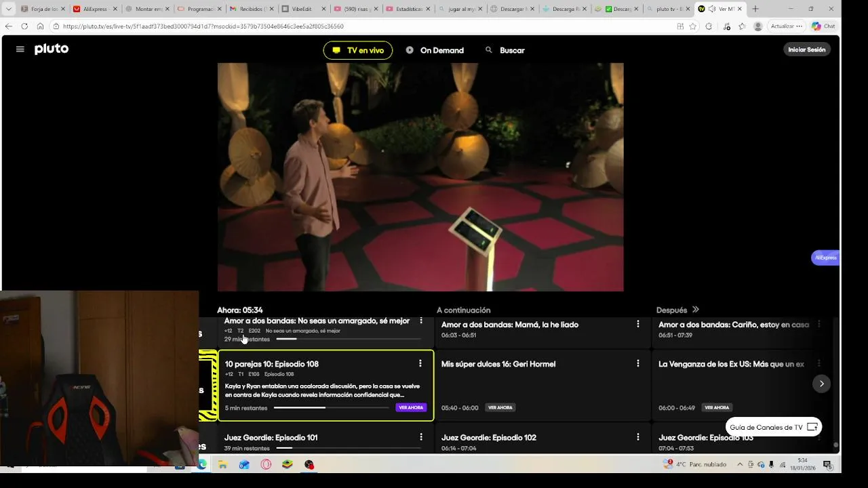The image size is (868, 488).
Task: Click the live video player
Action: coord(420,177)
